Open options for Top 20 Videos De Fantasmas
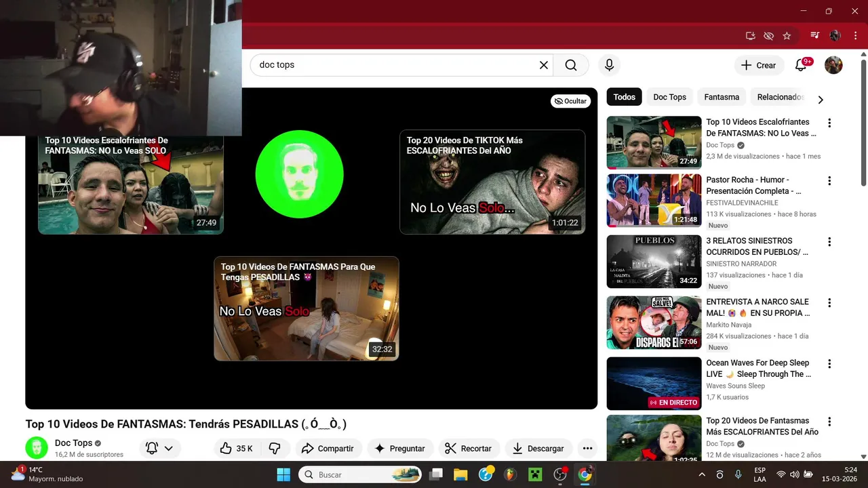Screen dimensions: 868x488 829,422
